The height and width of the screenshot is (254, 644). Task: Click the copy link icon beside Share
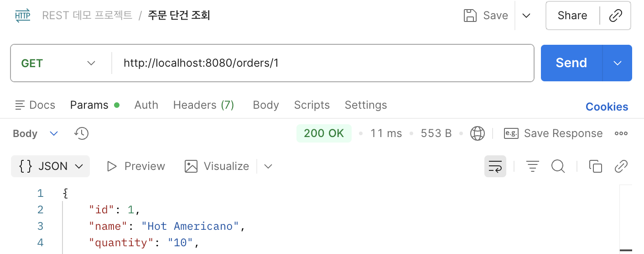click(616, 16)
